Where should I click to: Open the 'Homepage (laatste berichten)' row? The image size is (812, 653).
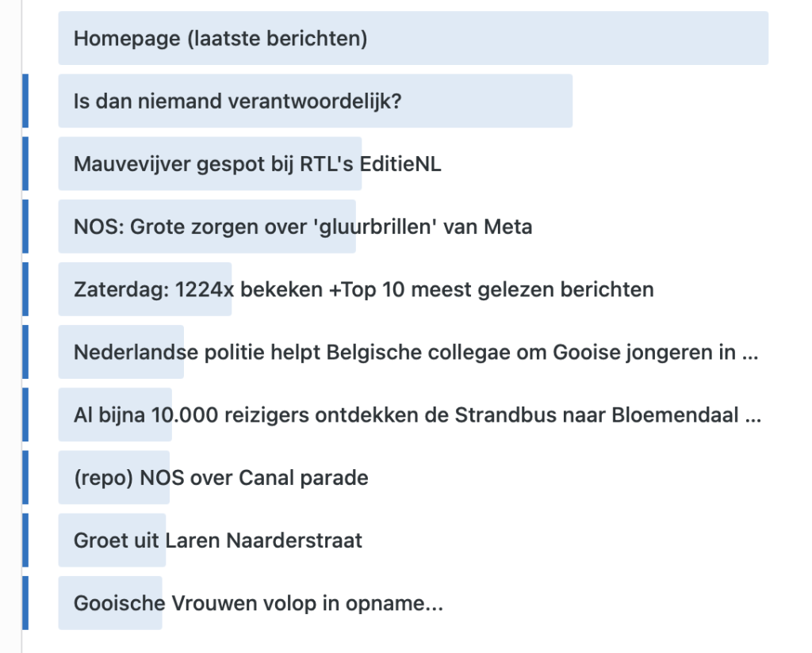coord(412,38)
